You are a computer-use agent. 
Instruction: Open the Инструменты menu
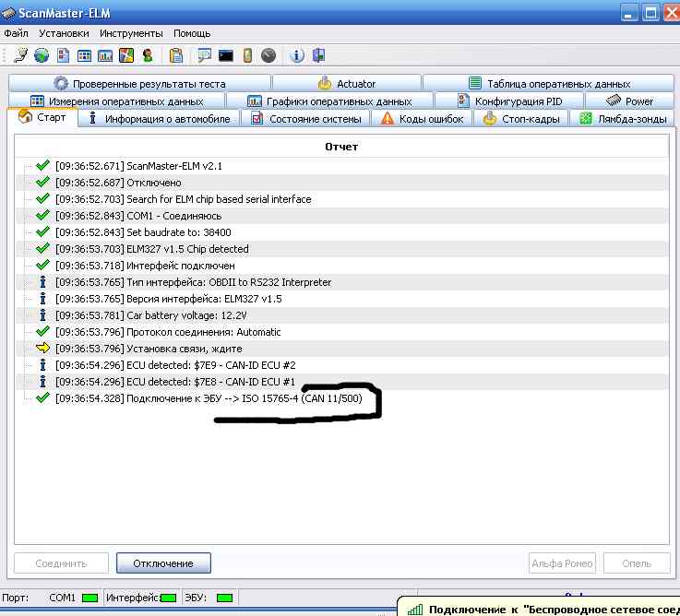pos(131,33)
